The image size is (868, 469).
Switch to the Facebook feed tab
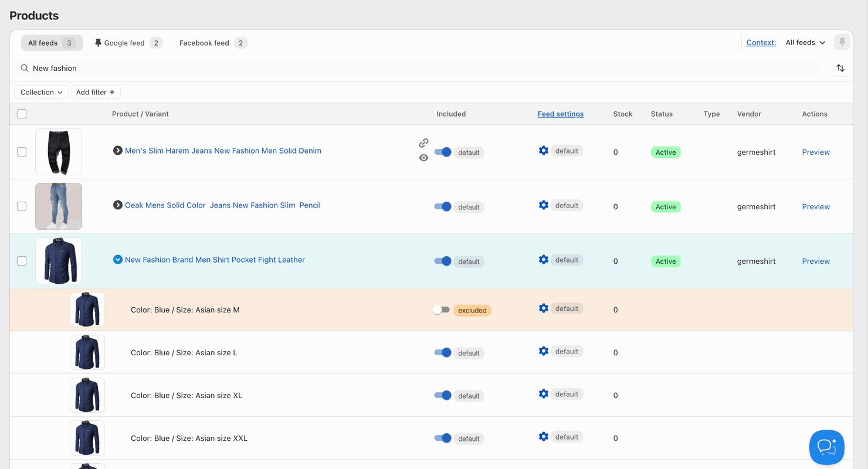point(213,43)
